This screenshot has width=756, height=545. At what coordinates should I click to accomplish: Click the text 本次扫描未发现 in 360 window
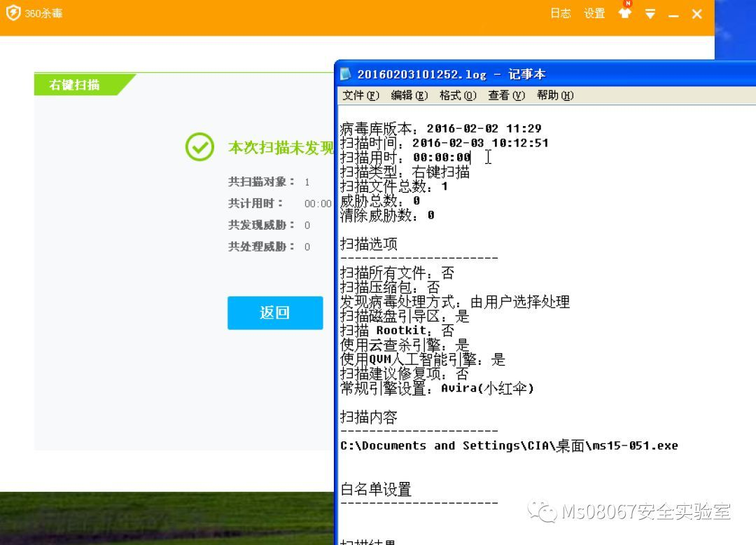coord(281,147)
